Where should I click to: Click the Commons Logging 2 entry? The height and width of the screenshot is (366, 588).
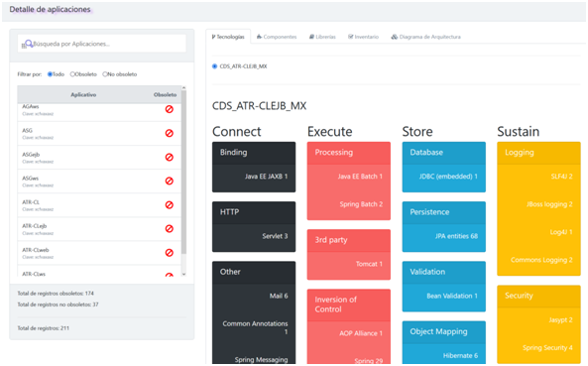pos(541,260)
